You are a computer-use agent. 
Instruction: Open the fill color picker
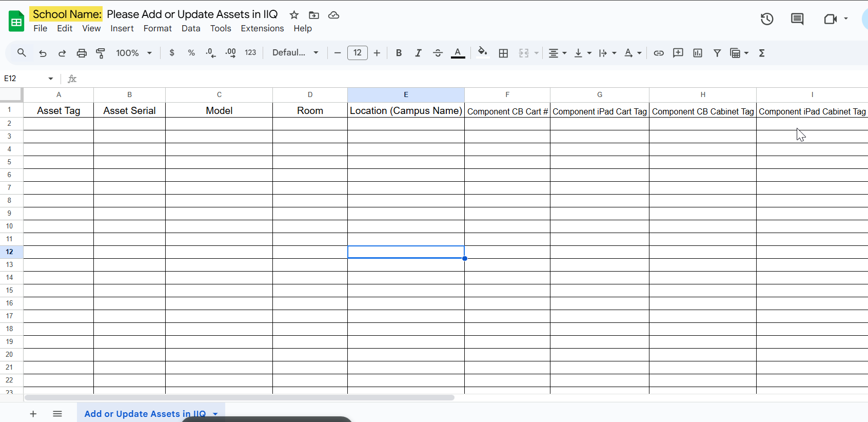click(x=482, y=53)
